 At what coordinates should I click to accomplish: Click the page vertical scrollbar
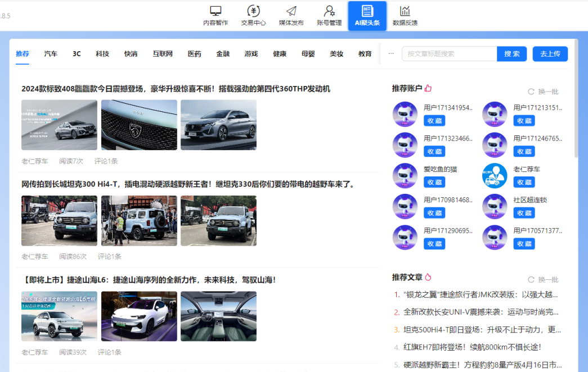[576, 97]
